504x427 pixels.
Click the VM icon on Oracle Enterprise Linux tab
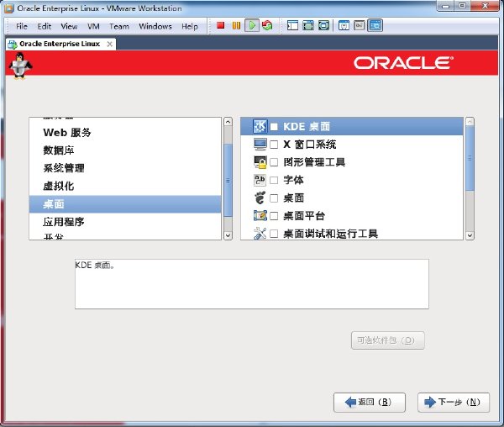(13, 44)
